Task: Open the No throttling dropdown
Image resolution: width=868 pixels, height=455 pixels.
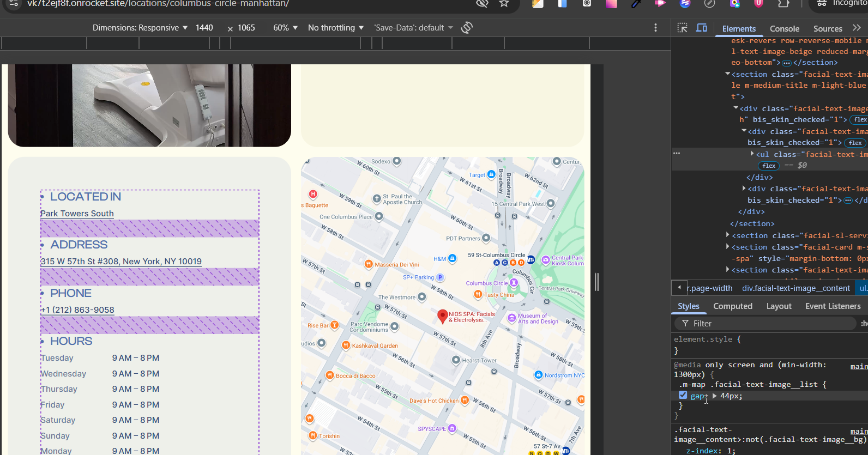Action: pyautogui.click(x=335, y=28)
